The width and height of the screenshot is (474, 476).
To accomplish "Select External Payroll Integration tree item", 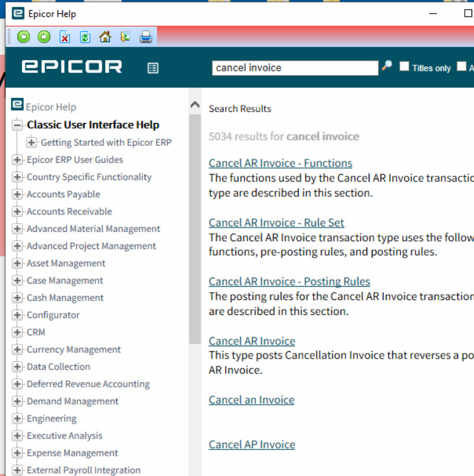I will pos(84,470).
